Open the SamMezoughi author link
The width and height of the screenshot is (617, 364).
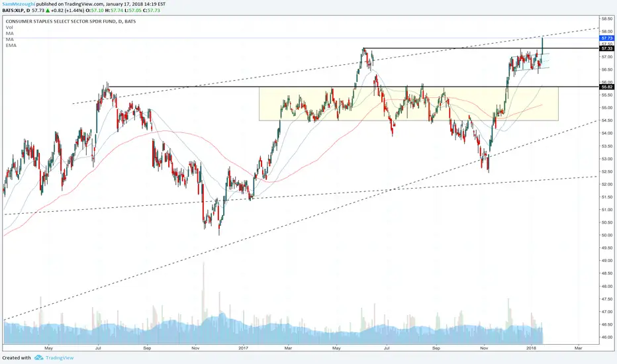pyautogui.click(x=19, y=4)
